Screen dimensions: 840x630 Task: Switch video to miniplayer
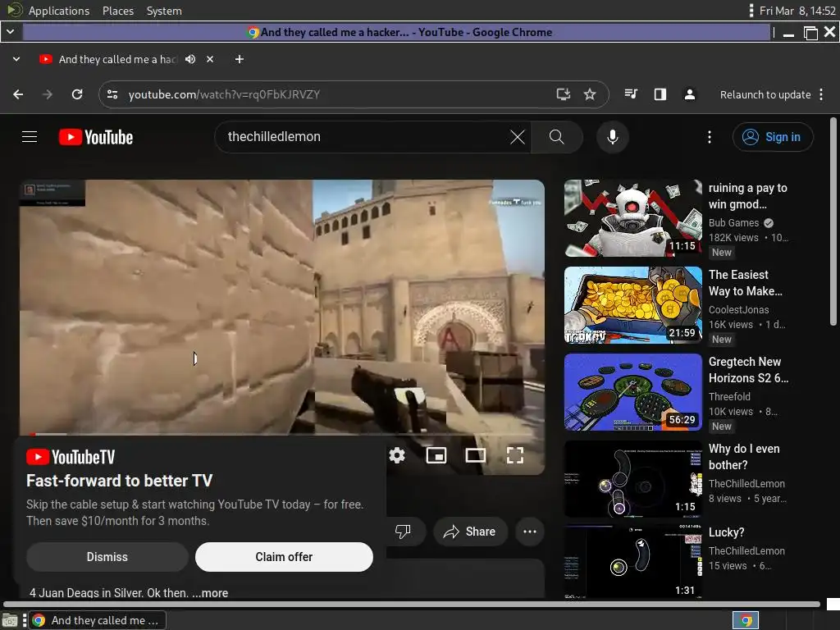(x=436, y=455)
